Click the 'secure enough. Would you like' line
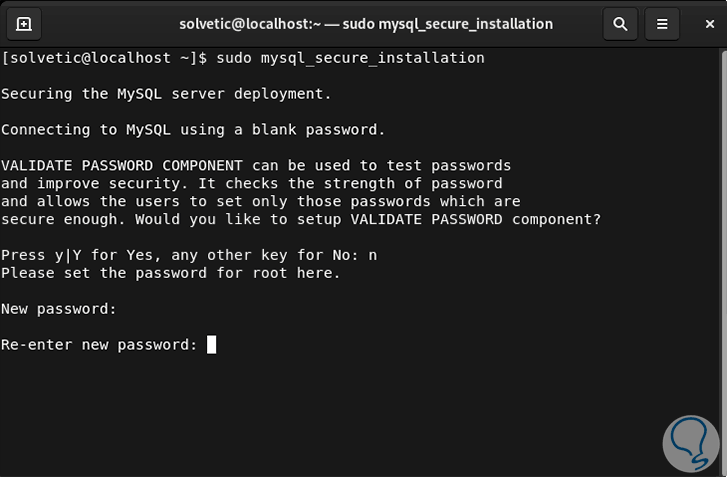The width and height of the screenshot is (727, 477). tap(300, 220)
